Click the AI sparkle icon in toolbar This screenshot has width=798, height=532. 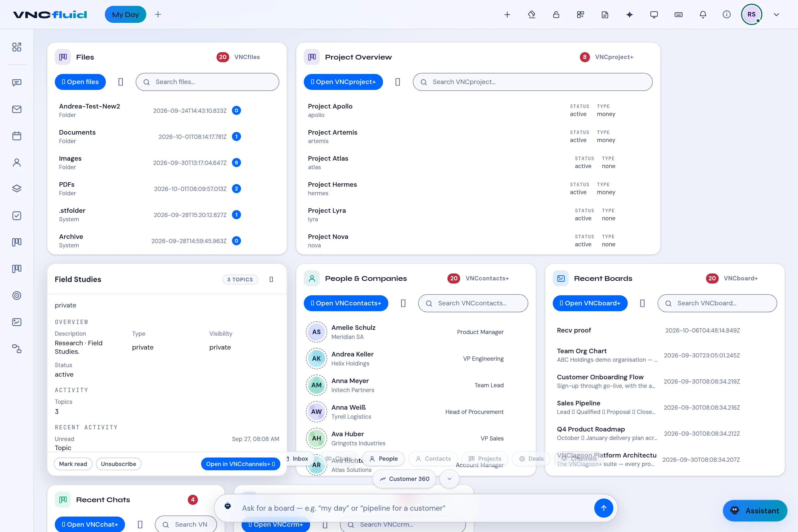629,15
